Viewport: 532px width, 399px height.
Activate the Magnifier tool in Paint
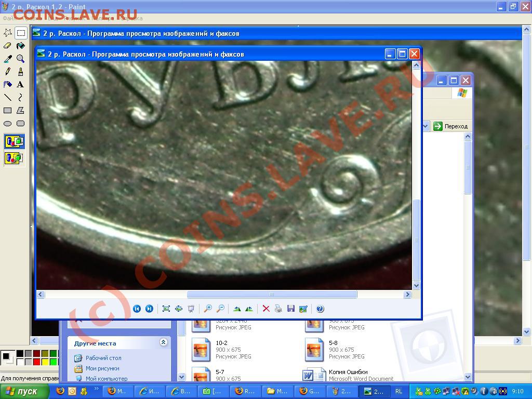tap(21, 59)
